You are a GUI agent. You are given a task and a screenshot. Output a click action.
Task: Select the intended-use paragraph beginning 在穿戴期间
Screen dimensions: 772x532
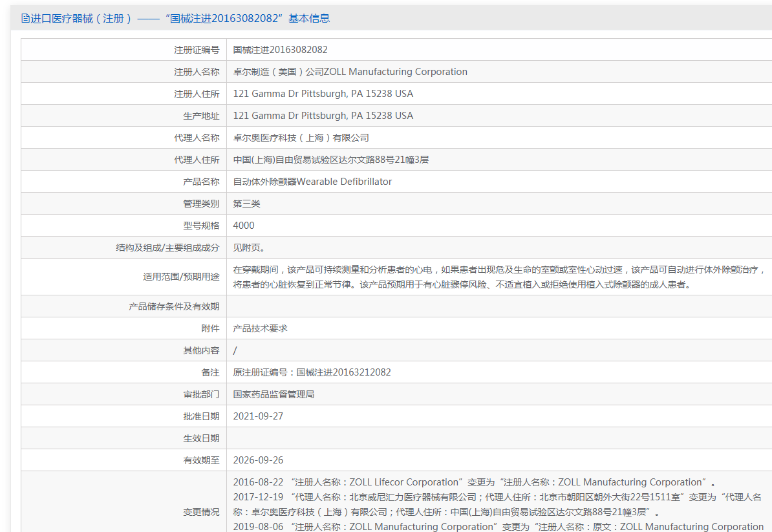click(x=500, y=277)
